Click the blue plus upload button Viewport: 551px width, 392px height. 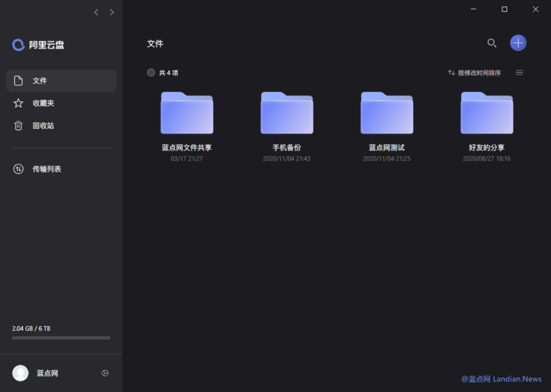[518, 43]
